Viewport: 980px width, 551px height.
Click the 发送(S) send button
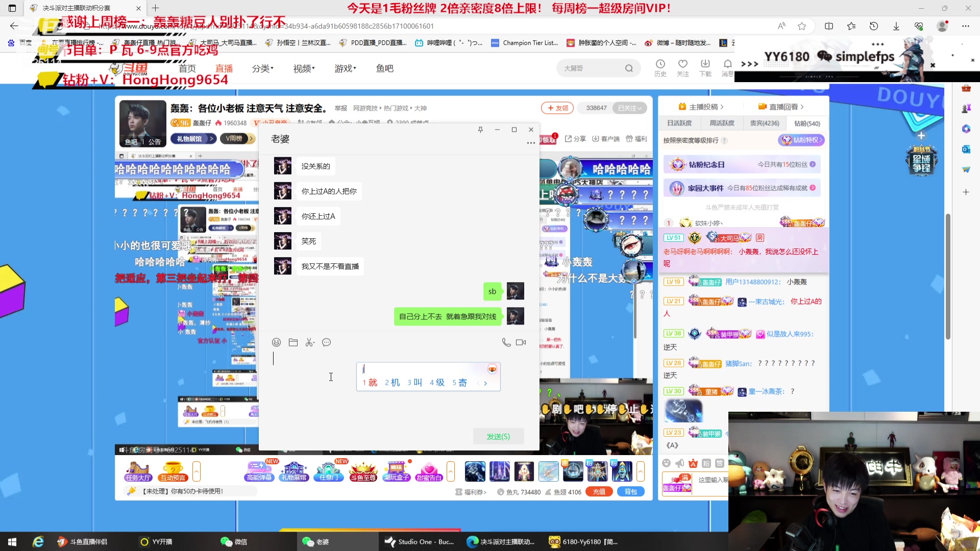pos(498,436)
